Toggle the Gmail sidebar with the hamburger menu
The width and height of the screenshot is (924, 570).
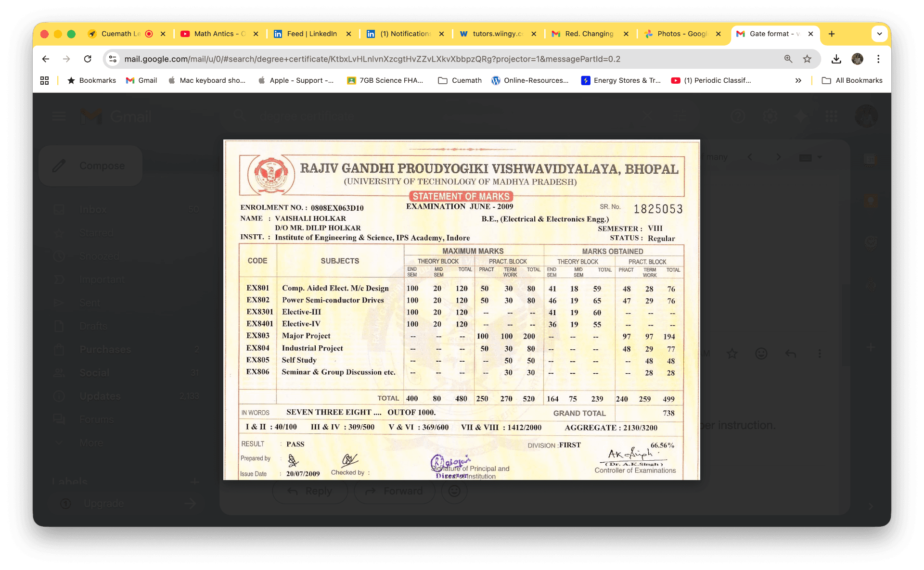(59, 116)
